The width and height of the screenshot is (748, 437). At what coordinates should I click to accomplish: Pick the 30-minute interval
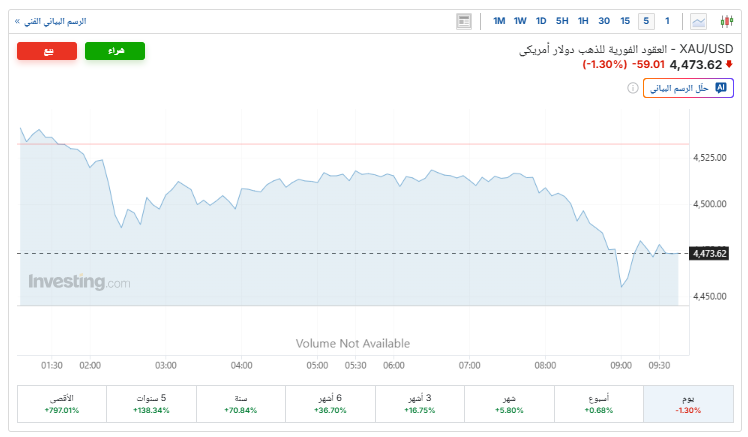click(x=604, y=21)
